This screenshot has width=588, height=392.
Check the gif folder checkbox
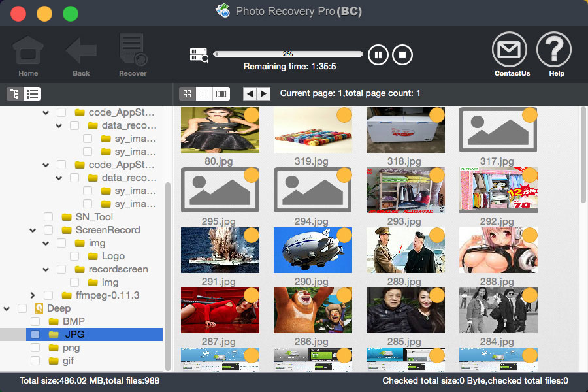click(x=35, y=361)
